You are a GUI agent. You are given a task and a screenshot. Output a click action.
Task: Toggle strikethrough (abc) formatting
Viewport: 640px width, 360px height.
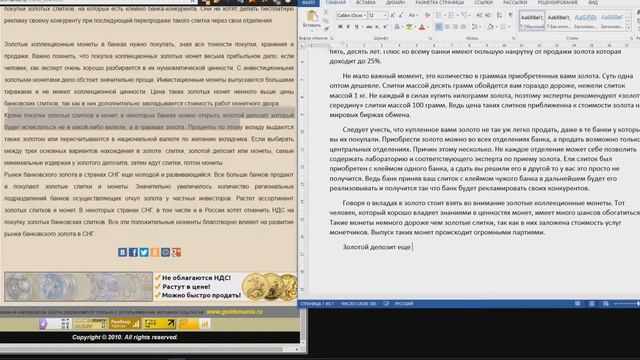[369, 27]
